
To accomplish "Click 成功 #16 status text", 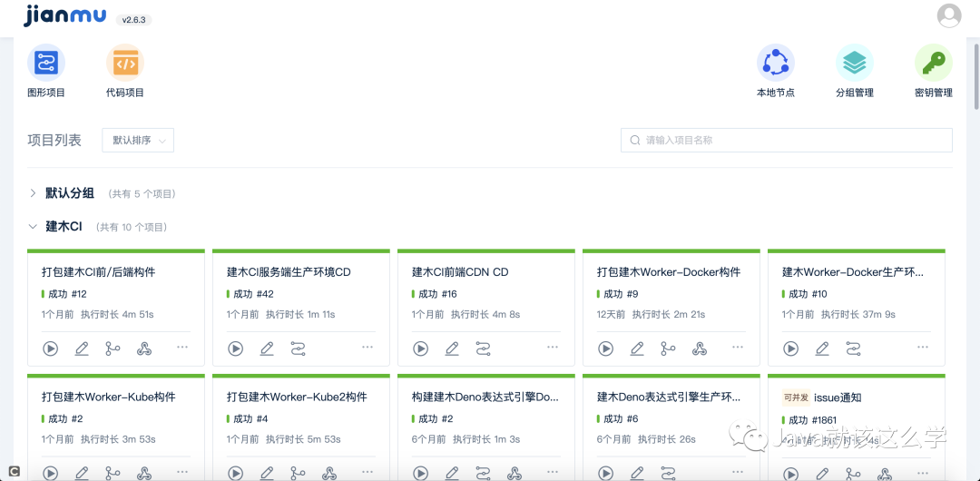I will [437, 294].
